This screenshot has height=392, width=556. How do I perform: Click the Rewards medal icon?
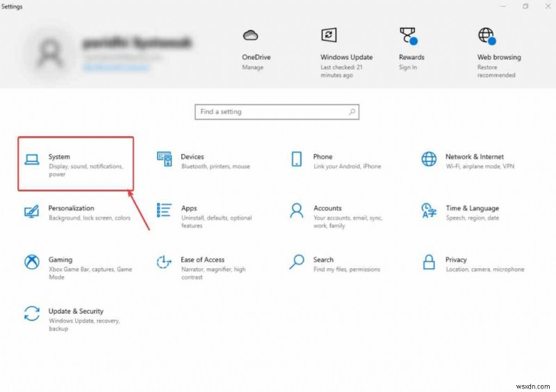point(409,36)
